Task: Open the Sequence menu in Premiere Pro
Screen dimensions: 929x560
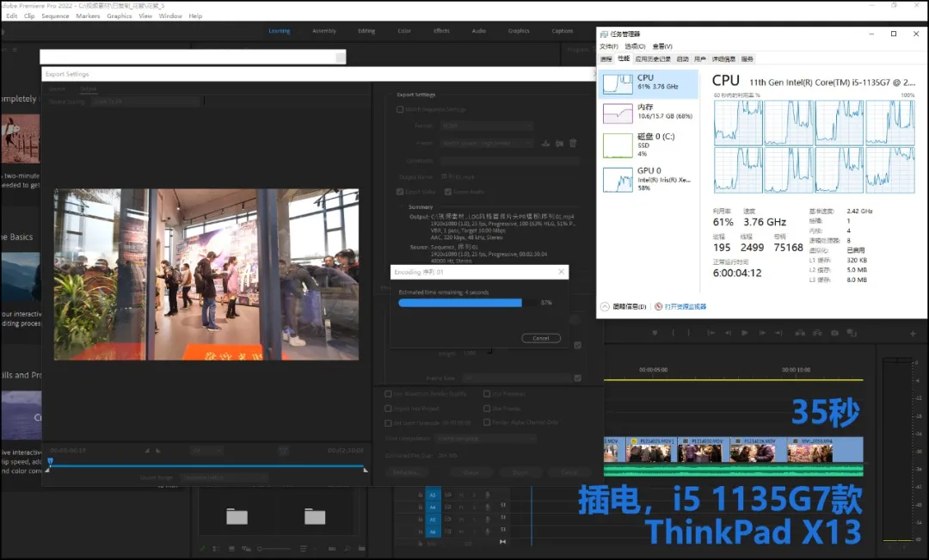Action: tap(55, 16)
